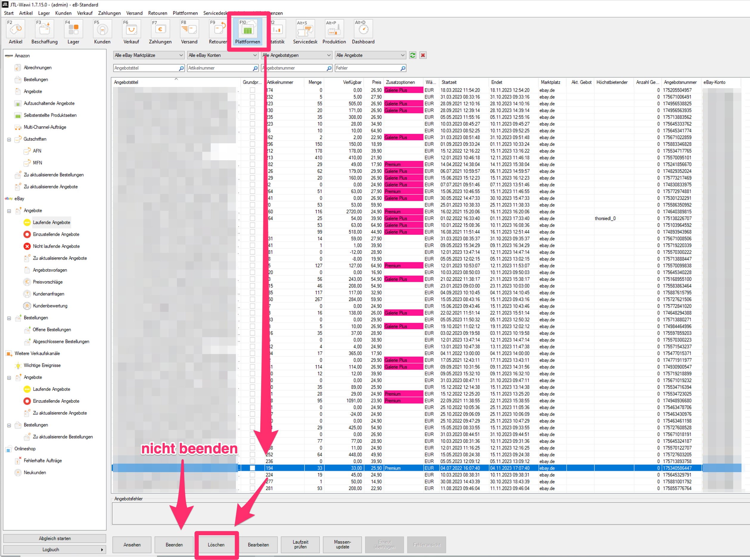Open the Dashboard gauge icon

coord(363,29)
